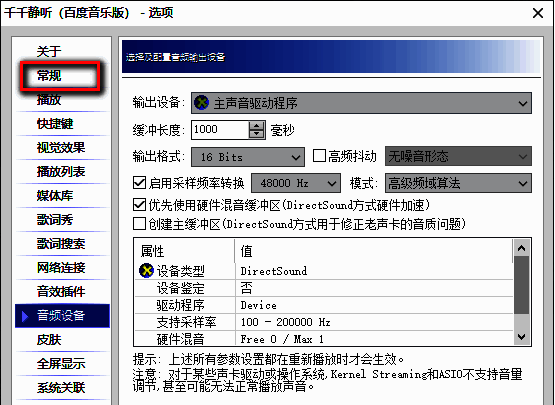Open the 音效插件 page
The image size is (555, 405).
(61, 292)
